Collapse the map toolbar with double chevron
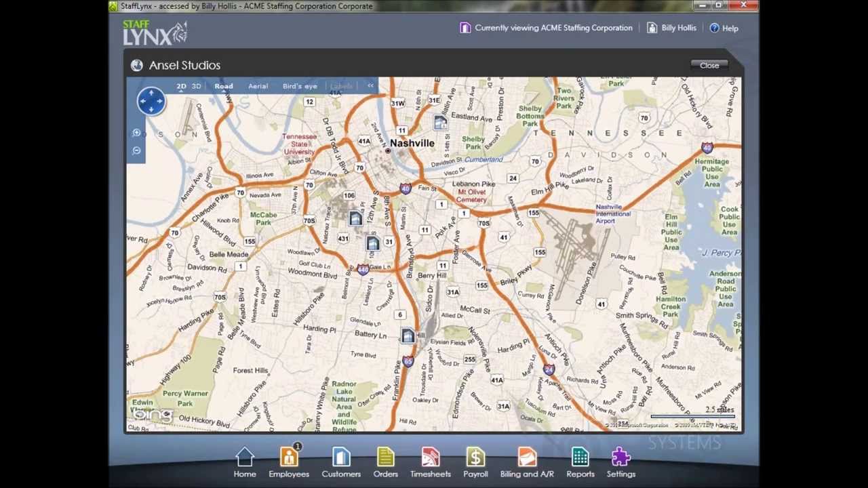The image size is (868, 488). click(370, 86)
